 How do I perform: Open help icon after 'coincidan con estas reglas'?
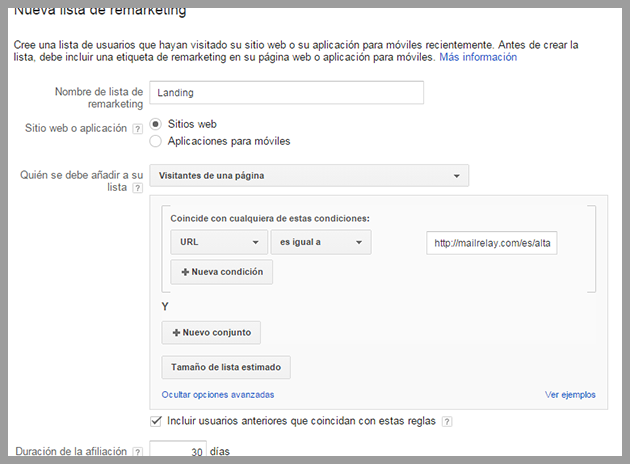pyautogui.click(x=447, y=421)
